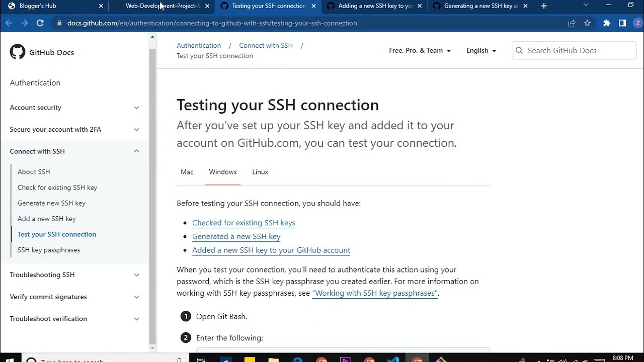Image resolution: width=644 pixels, height=362 pixels.
Task: Click the sidebar scrollbar down arrow
Action: (152, 347)
